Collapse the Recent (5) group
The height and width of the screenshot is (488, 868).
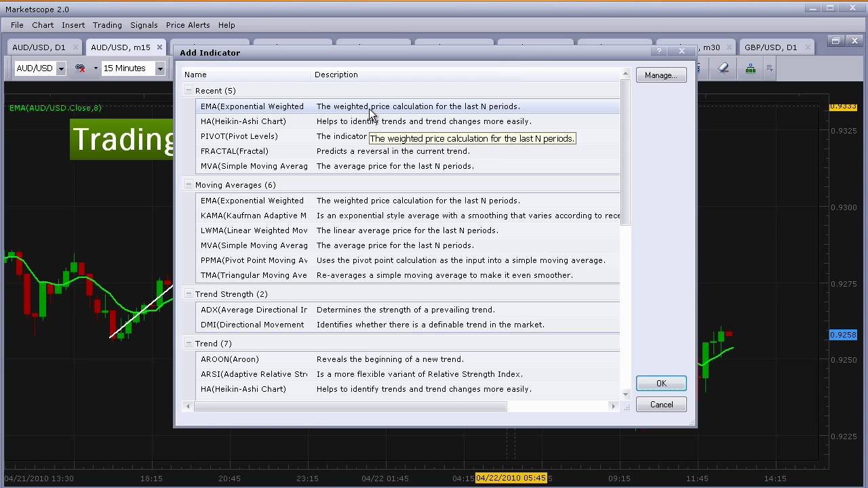[189, 90]
